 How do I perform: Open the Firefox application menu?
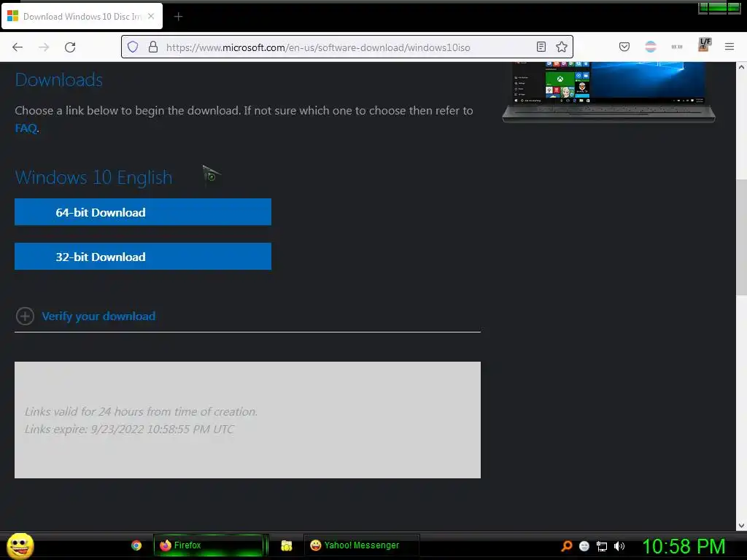pos(729,47)
